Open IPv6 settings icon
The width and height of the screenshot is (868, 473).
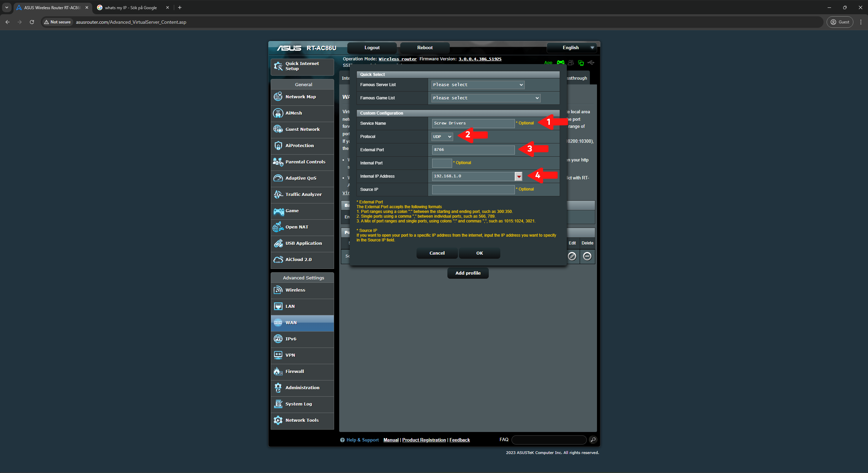pyautogui.click(x=278, y=339)
